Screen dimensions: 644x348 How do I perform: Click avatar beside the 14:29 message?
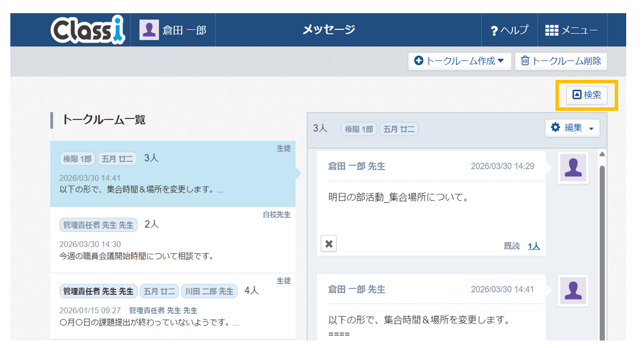pyautogui.click(x=573, y=168)
